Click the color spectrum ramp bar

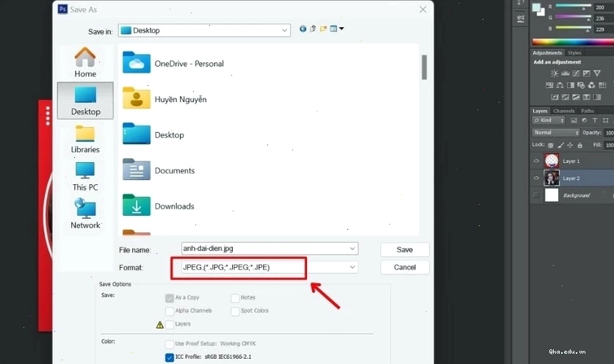(x=573, y=42)
